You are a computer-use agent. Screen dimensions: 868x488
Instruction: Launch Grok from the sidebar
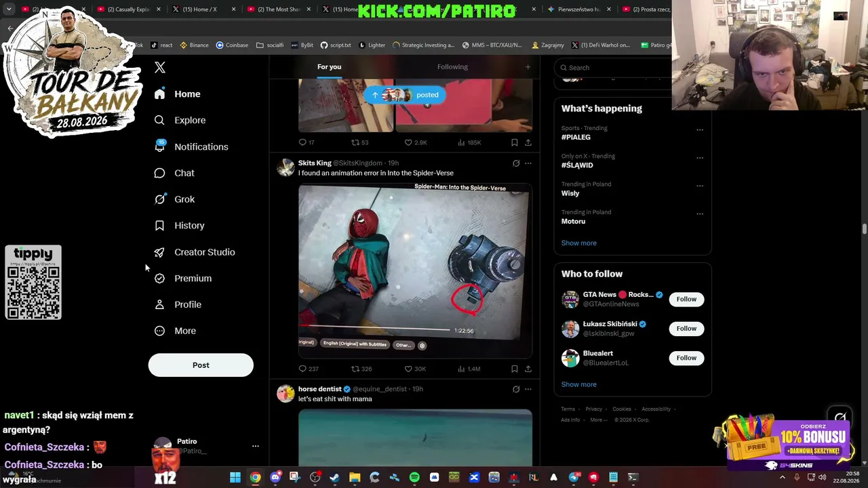coord(174,199)
